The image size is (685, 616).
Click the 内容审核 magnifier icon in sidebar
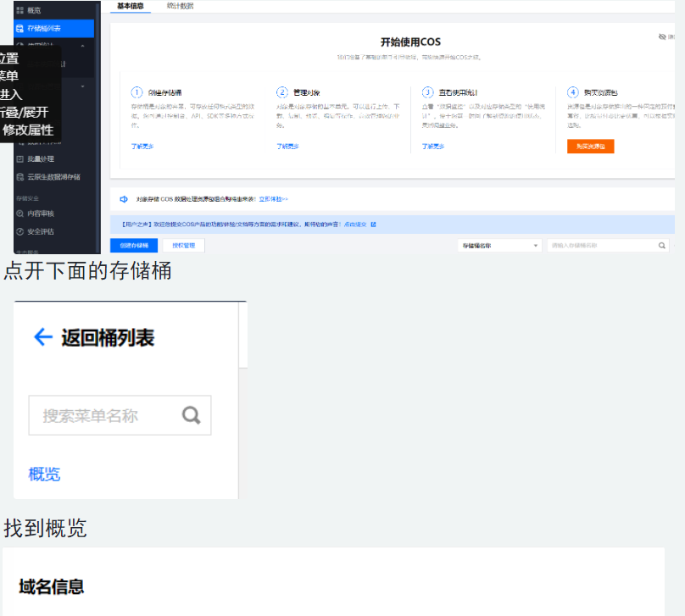pyautogui.click(x=19, y=214)
